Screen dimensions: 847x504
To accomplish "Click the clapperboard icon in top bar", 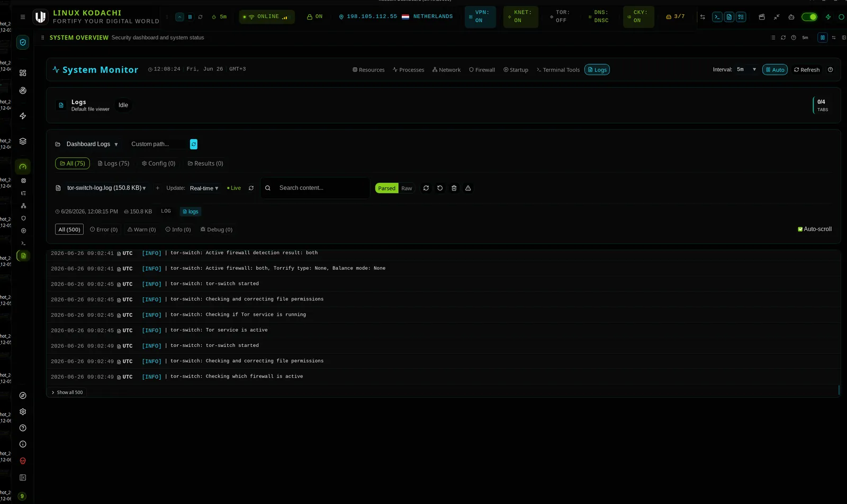I will pos(762,17).
